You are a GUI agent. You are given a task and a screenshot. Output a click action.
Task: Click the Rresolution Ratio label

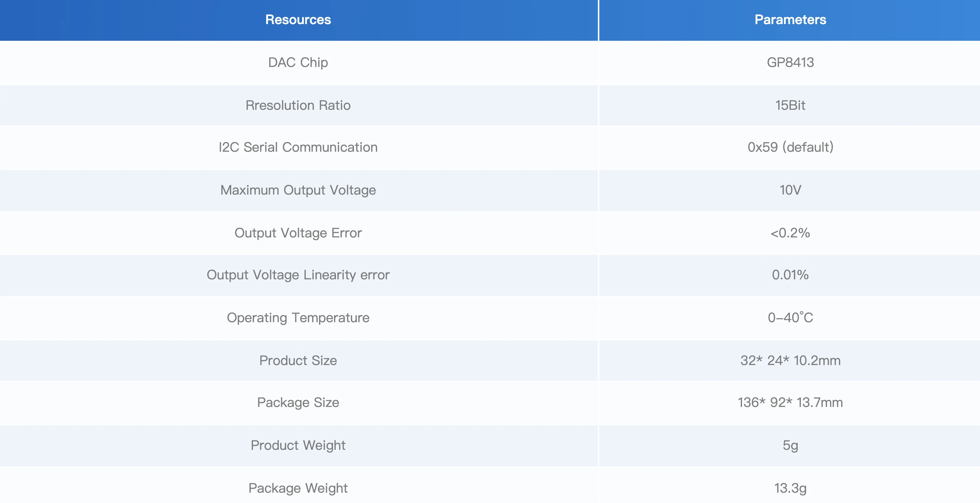298,105
